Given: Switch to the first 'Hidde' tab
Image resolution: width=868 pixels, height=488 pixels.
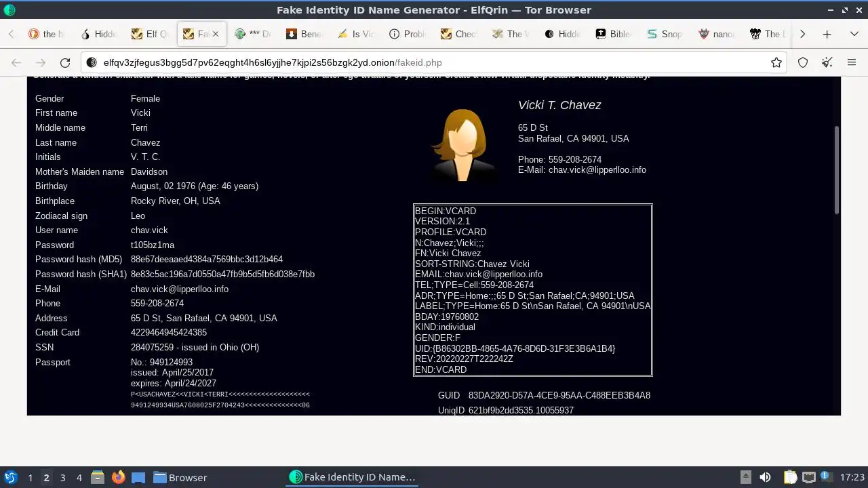Looking at the screenshot, I should click(x=98, y=34).
